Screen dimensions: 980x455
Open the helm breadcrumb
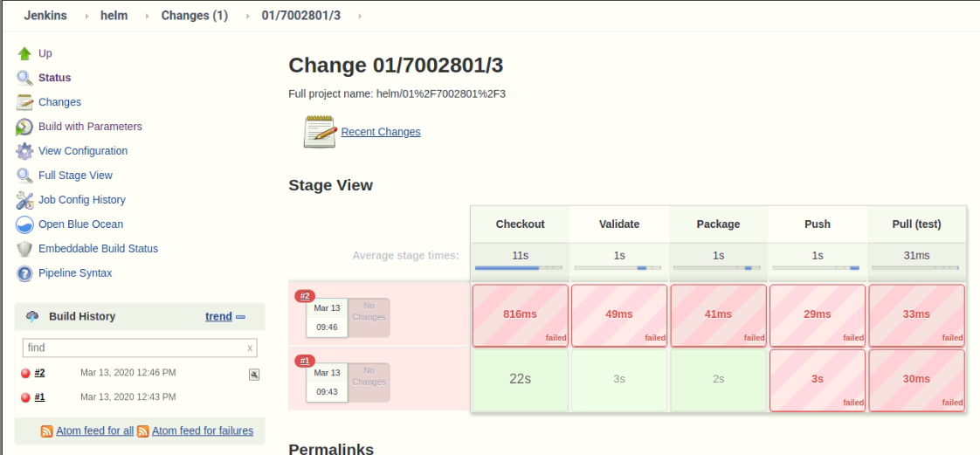click(114, 16)
